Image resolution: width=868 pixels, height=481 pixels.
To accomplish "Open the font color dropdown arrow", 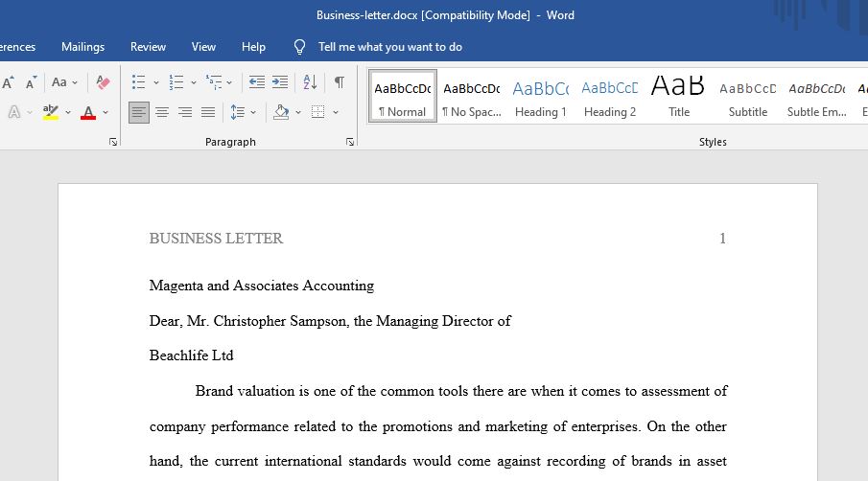I will pos(106,113).
